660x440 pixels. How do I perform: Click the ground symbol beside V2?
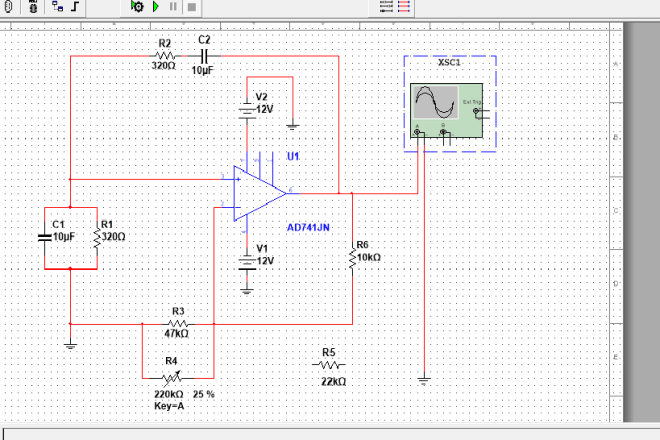click(293, 126)
